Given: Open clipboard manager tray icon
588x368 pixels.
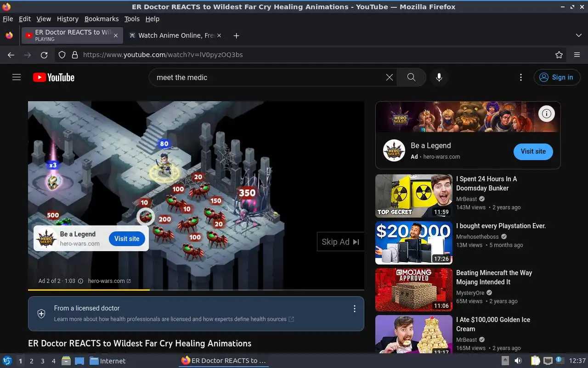Looking at the screenshot, I should tap(535, 361).
